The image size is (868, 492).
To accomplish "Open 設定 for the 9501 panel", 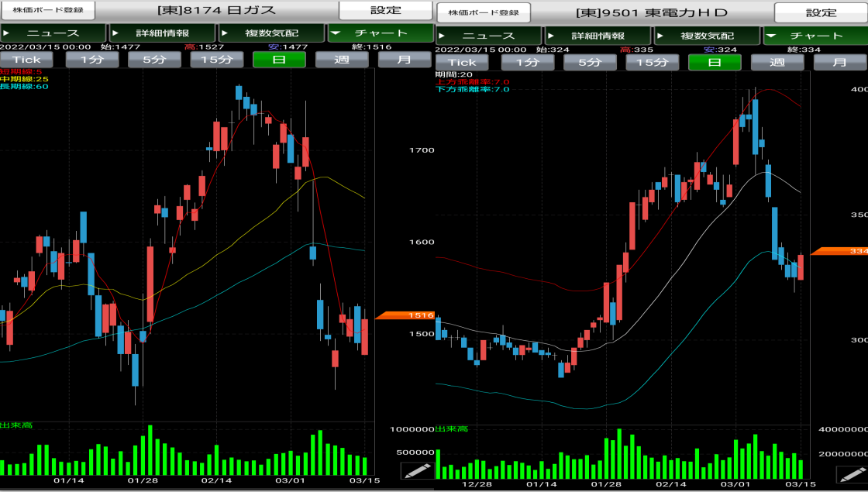I will click(x=821, y=12).
